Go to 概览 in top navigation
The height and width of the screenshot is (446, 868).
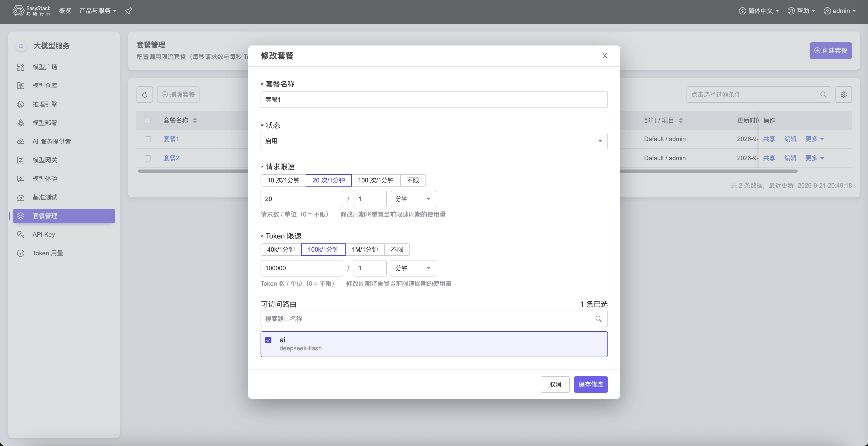(65, 11)
